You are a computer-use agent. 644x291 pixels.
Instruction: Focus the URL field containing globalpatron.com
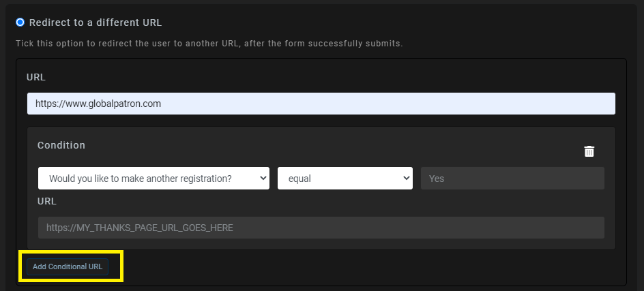click(321, 104)
